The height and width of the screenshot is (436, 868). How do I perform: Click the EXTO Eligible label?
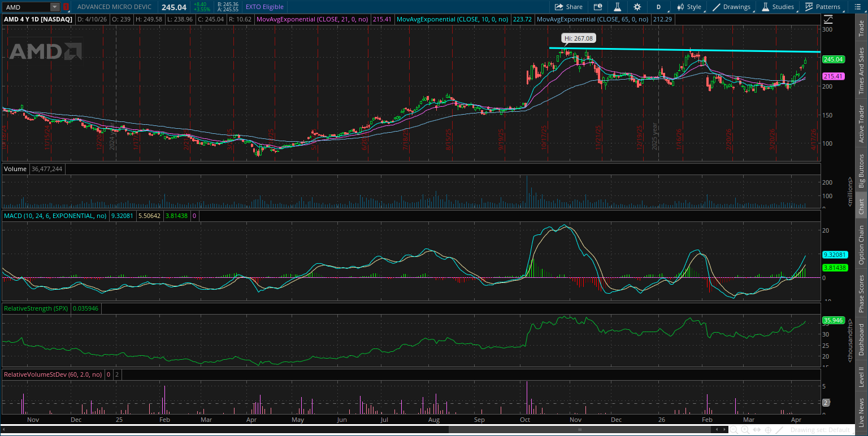265,7
